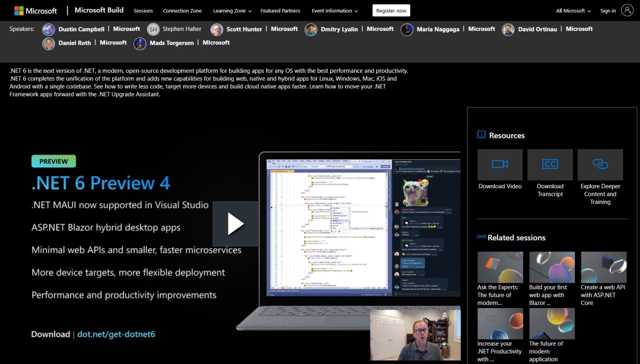The height and width of the screenshot is (364, 640).
Task: Open the All Microsoft dropdown
Action: 573,10
